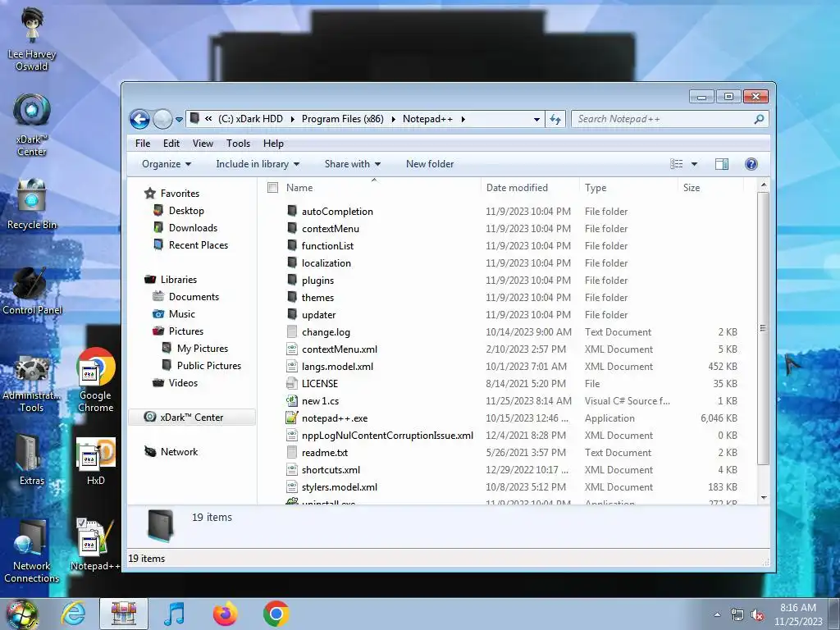Open Control Panel desktop icon
Screen dimensions: 840x630
[32, 291]
